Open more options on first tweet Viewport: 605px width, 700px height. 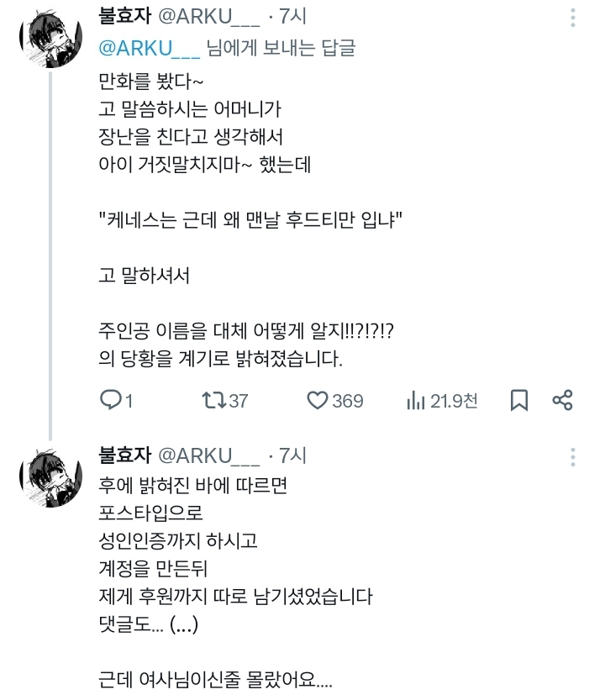[x=573, y=18]
